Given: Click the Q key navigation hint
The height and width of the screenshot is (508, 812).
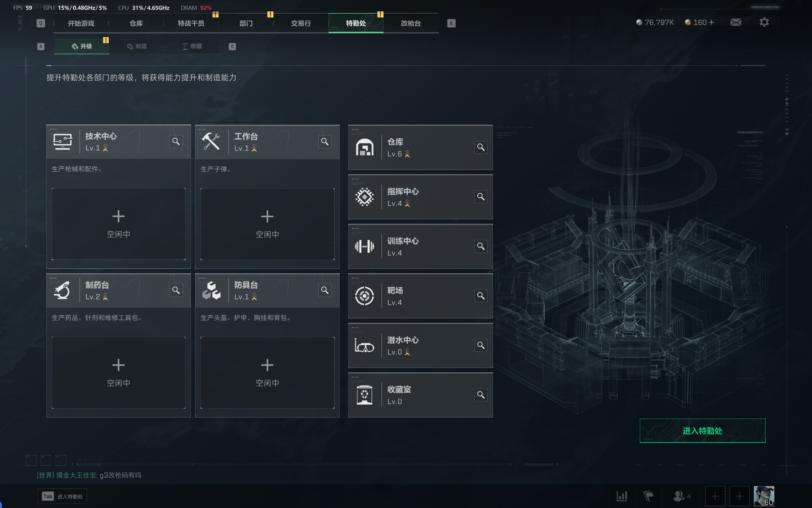Looking at the screenshot, I should pyautogui.click(x=41, y=23).
